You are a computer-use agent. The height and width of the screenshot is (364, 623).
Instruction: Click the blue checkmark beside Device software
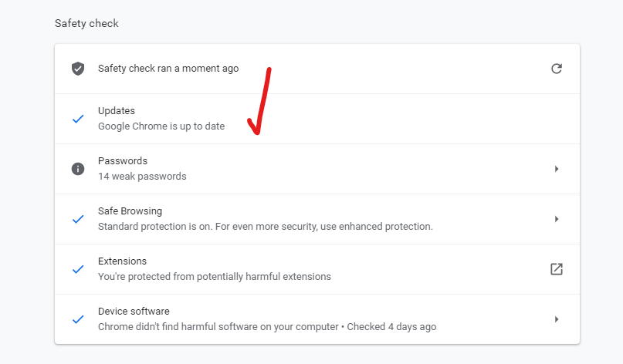[x=78, y=319]
